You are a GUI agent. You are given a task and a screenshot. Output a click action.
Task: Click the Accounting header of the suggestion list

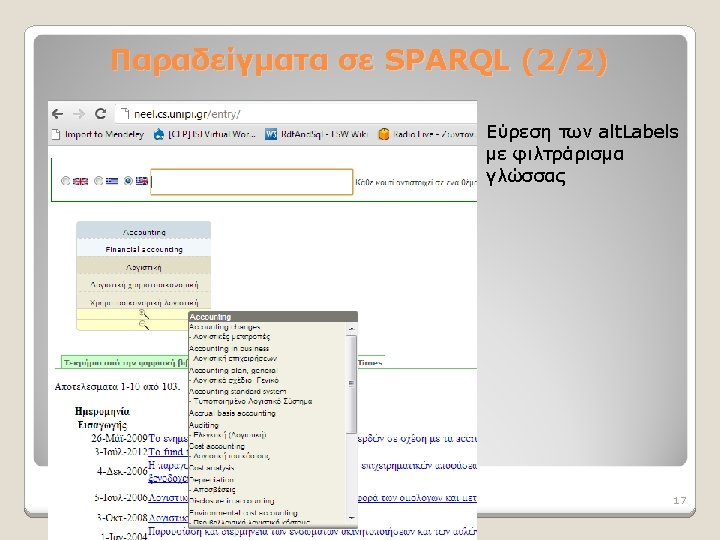273,317
